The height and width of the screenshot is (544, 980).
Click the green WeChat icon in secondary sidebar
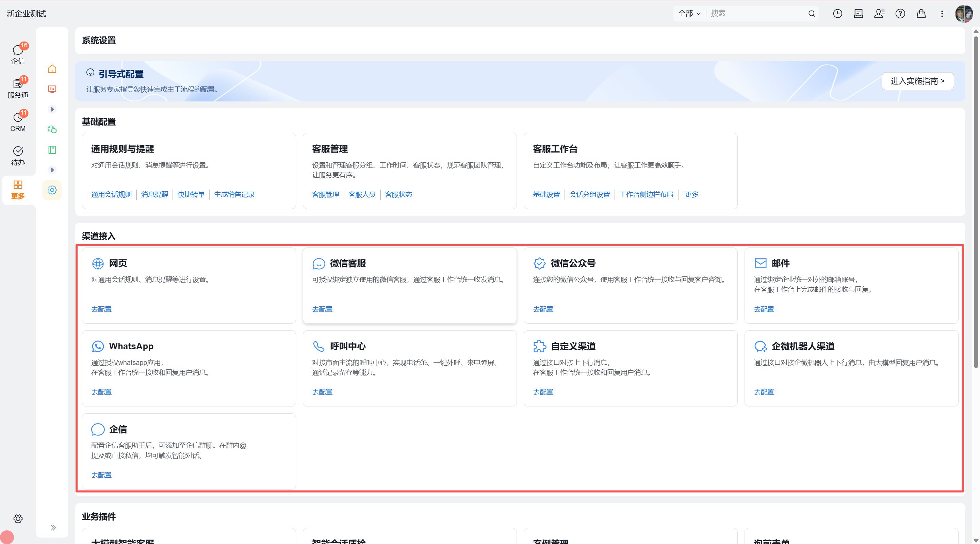pos(52,129)
